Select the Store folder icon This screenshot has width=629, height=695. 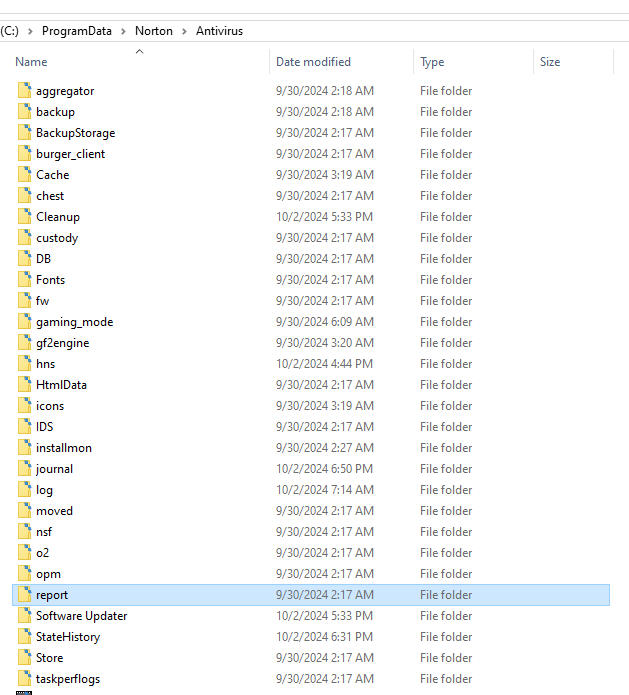pos(25,657)
